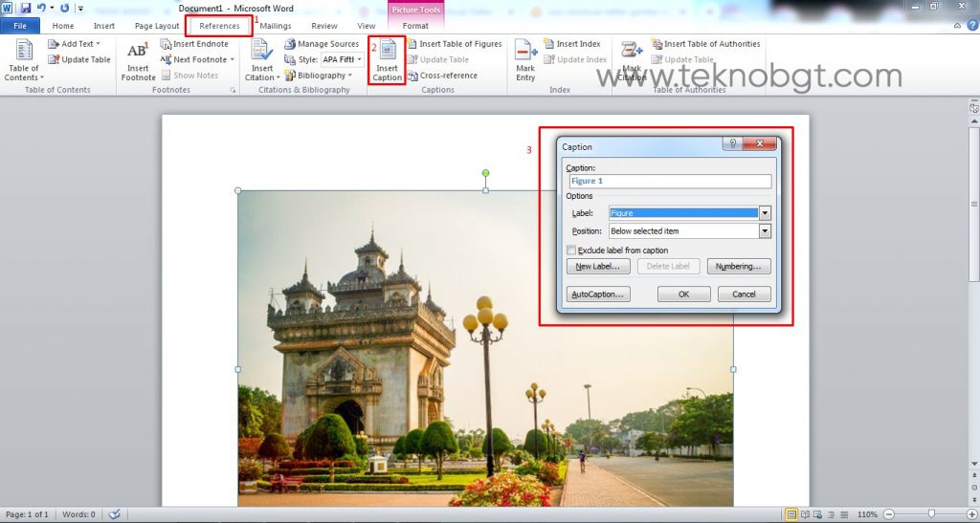Click the zoom slider handle
Screen dimensions: 980x523
pos(931,515)
